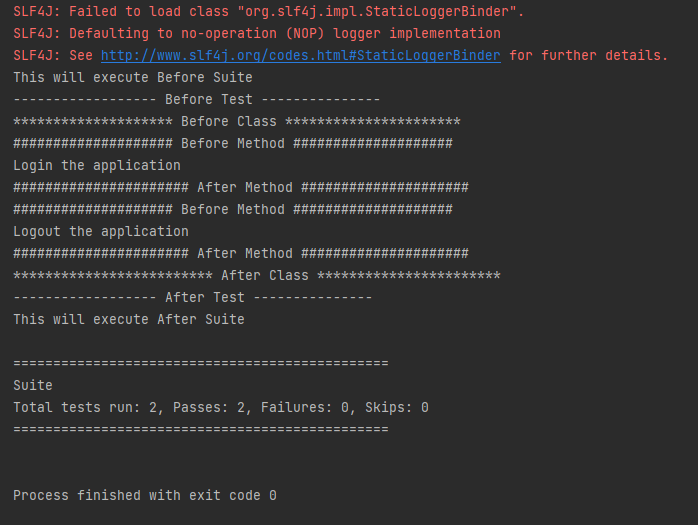The width and height of the screenshot is (698, 525).
Task: Click the starred "After Class" line
Action: click(256, 276)
